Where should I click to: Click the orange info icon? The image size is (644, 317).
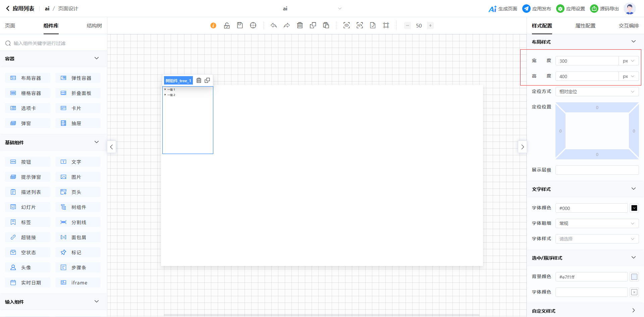pyautogui.click(x=213, y=25)
